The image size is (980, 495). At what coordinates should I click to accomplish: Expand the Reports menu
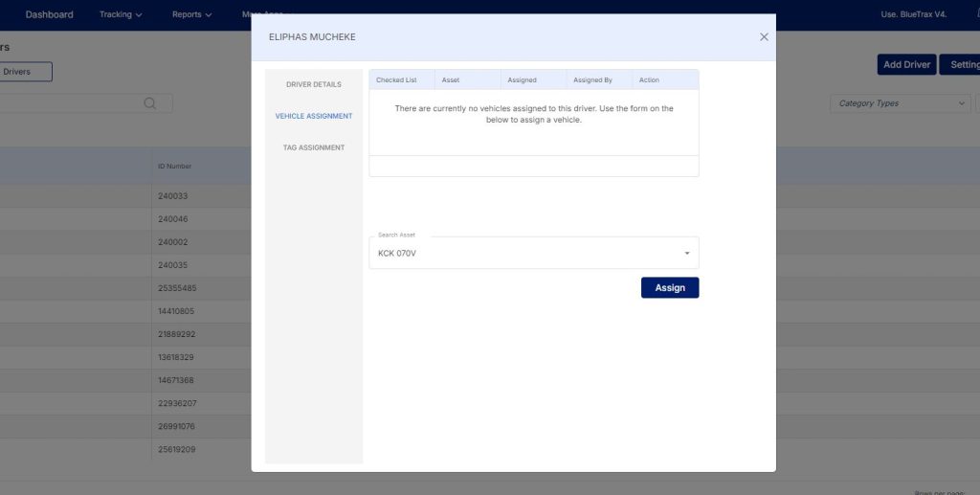(191, 14)
